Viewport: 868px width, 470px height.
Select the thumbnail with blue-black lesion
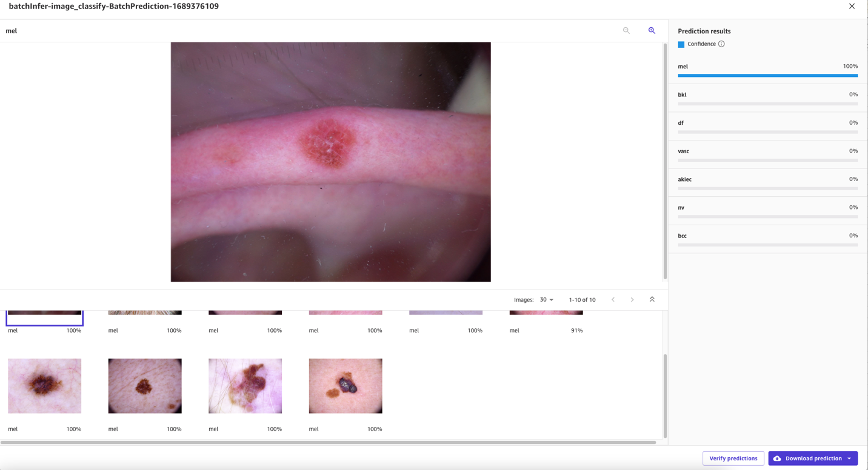point(346,386)
